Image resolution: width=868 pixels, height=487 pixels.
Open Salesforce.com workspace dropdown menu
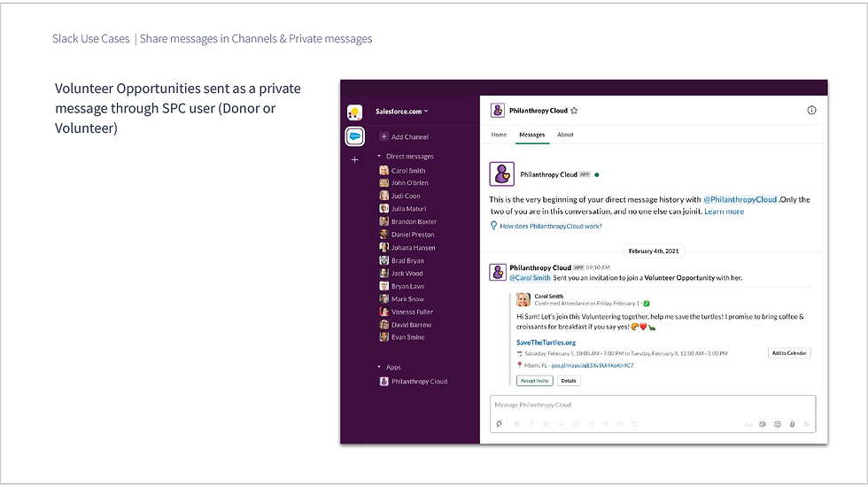[x=402, y=112]
